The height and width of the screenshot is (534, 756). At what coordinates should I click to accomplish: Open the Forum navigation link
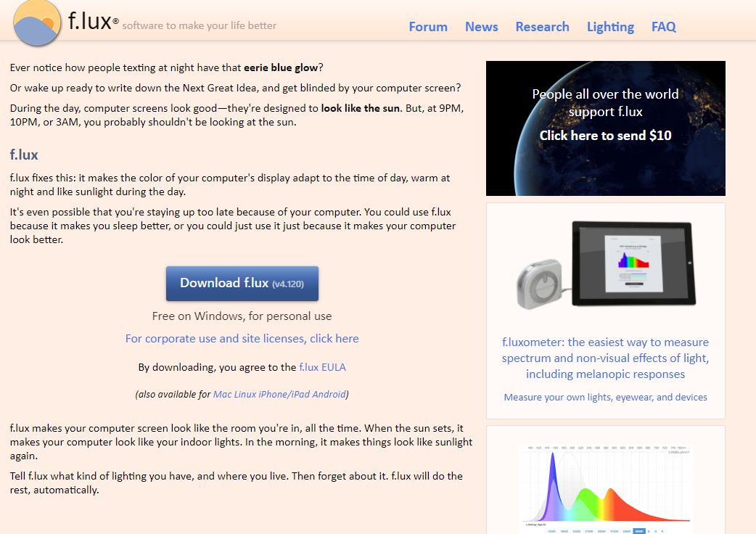[427, 27]
